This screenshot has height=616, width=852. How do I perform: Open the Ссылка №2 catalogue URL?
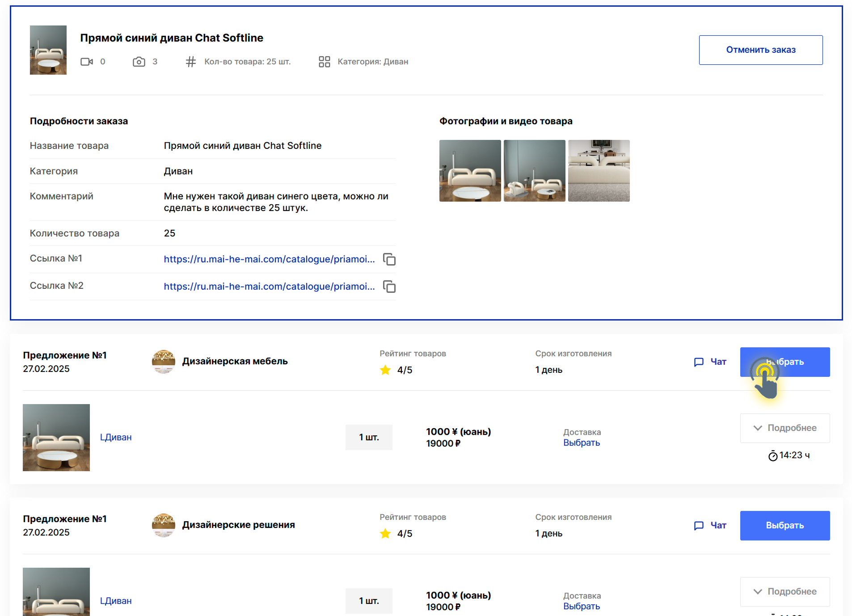[x=269, y=287]
